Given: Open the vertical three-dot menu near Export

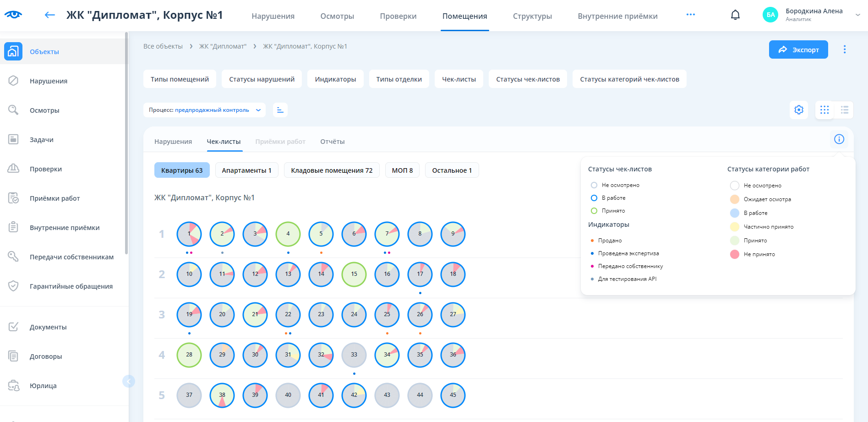Looking at the screenshot, I should (x=845, y=49).
